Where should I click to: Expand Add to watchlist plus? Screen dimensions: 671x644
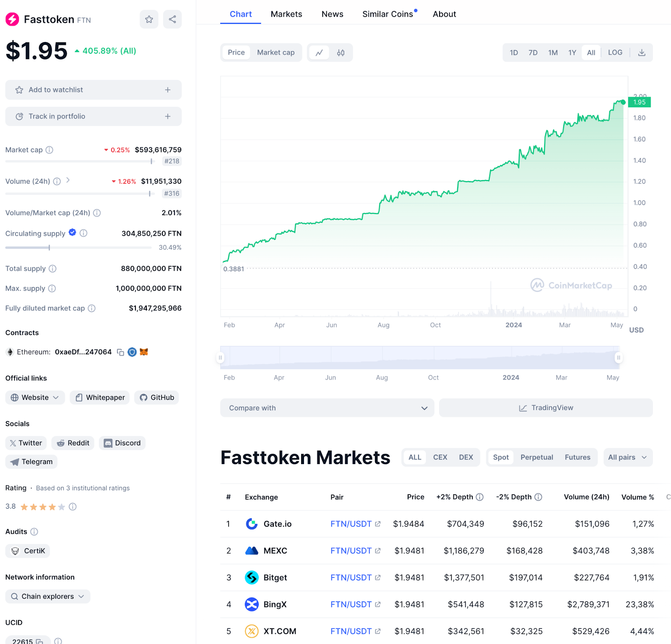(168, 90)
